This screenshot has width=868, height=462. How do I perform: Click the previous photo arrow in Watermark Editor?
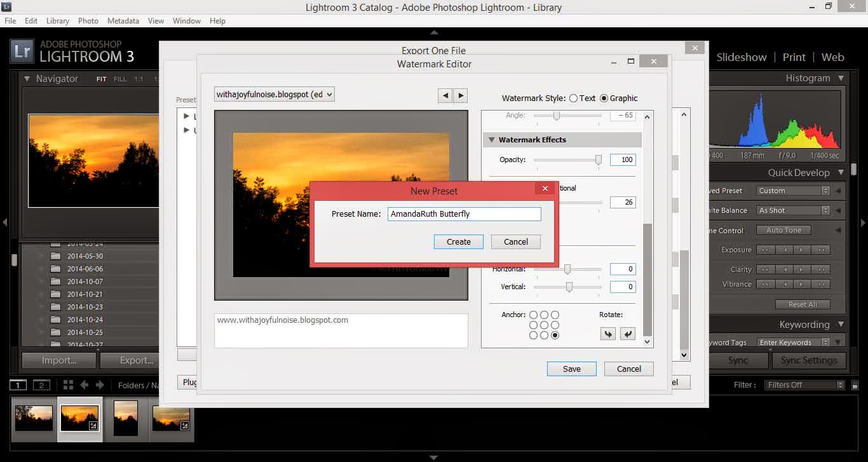(445, 95)
